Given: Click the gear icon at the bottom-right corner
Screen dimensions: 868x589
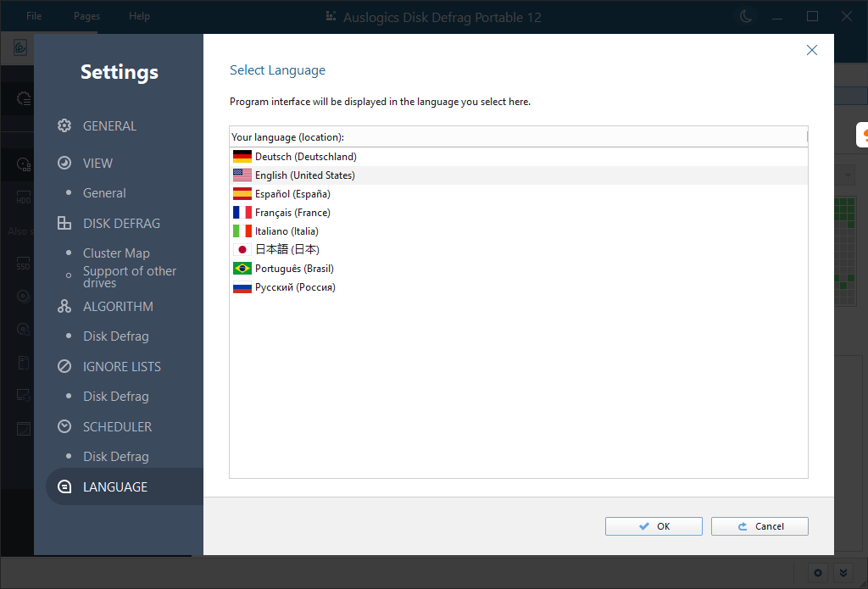Looking at the screenshot, I should click(x=817, y=573).
